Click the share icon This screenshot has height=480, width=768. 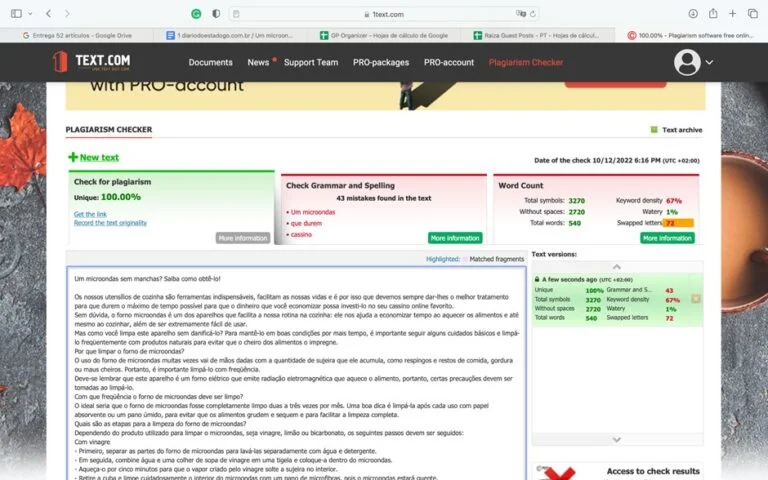coord(713,13)
